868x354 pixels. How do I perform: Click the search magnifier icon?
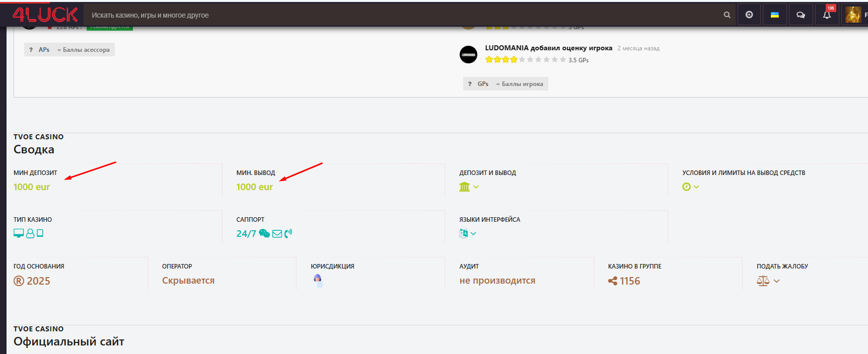(727, 15)
